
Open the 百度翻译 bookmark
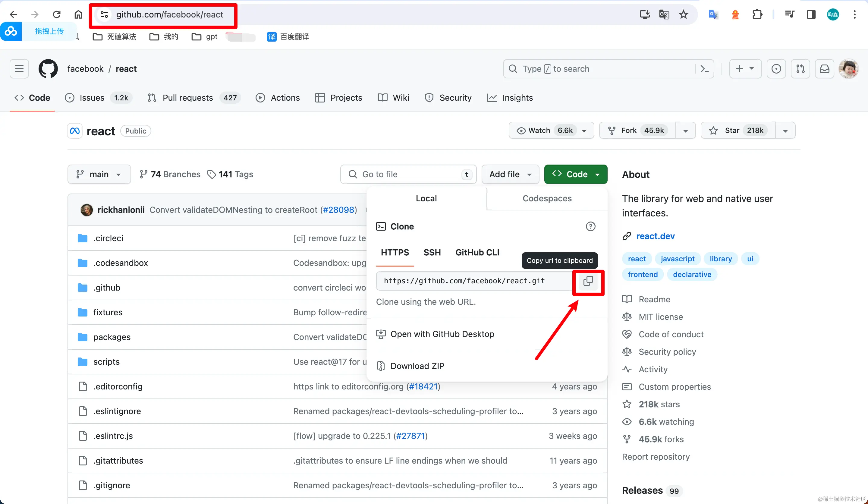click(288, 37)
